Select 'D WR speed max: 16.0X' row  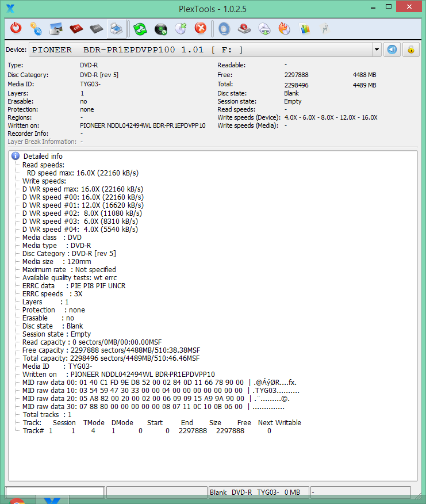83,189
